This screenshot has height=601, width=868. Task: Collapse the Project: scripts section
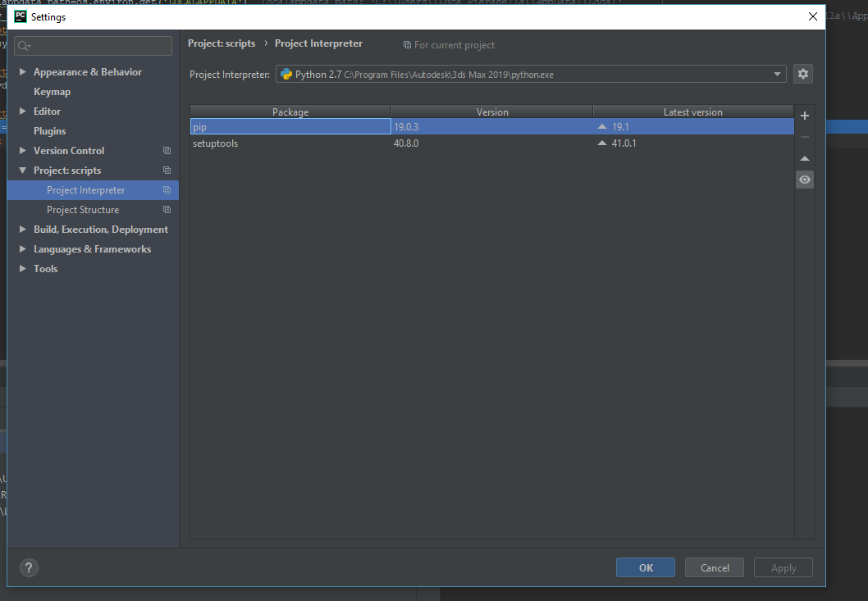pyautogui.click(x=23, y=171)
